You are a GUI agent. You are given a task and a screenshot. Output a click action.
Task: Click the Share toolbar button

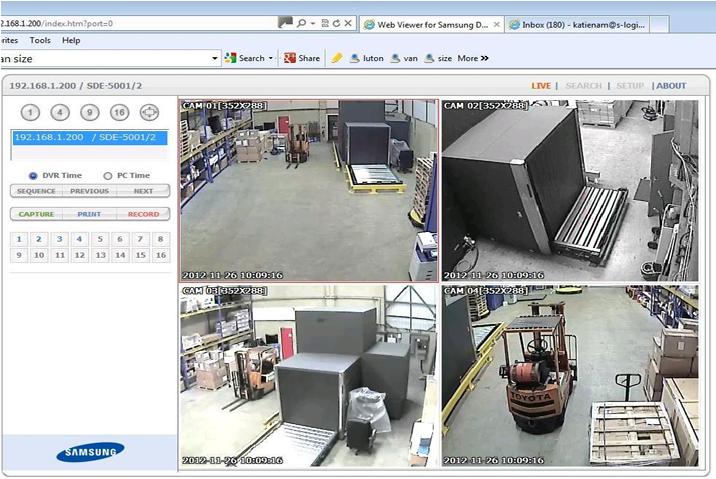(x=302, y=58)
